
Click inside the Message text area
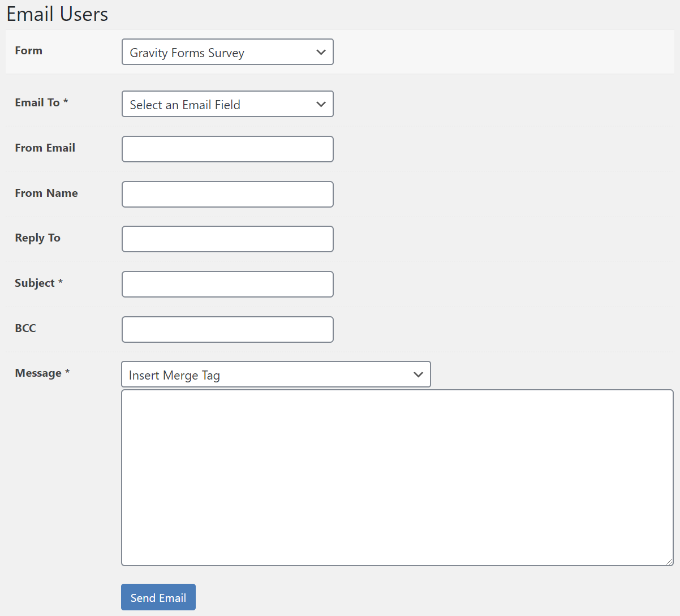point(396,478)
